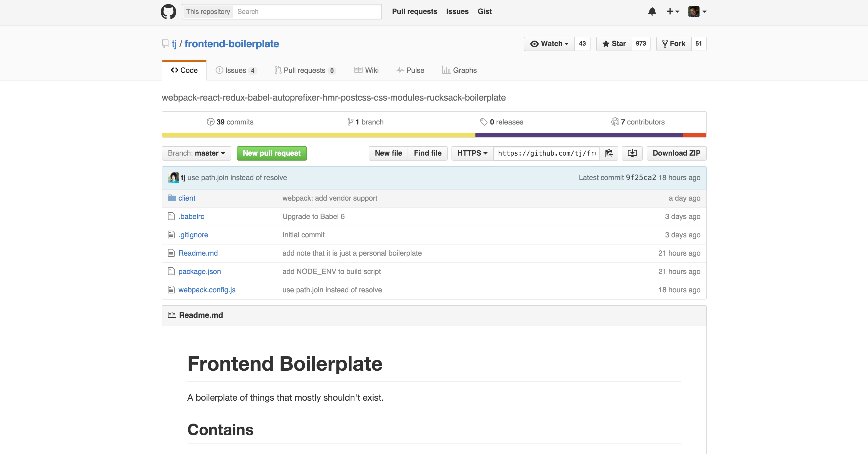Open the Graphs tab
The height and width of the screenshot is (454, 868).
click(459, 70)
